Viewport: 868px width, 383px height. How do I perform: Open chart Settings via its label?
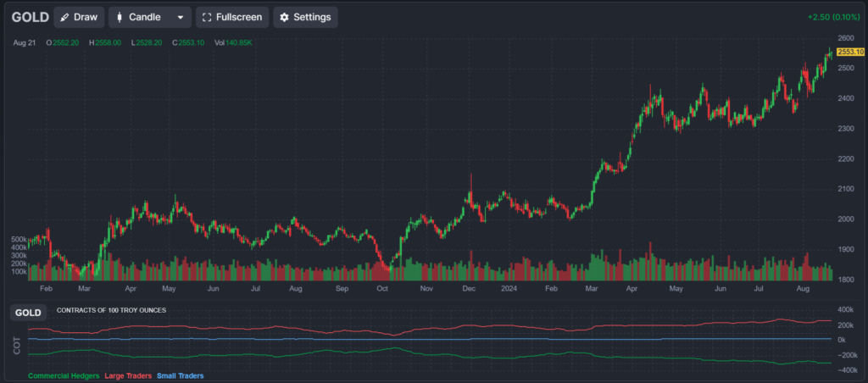pos(311,17)
